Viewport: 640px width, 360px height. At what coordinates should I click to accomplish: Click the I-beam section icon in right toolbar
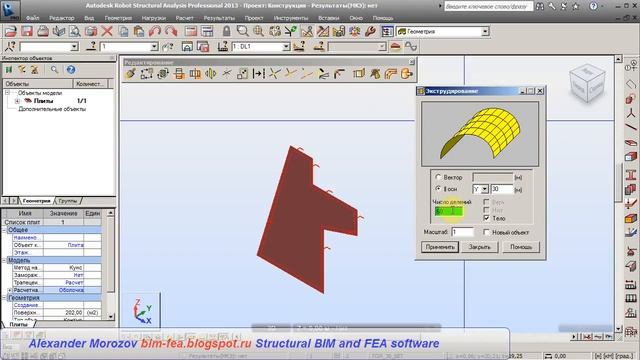631,175
